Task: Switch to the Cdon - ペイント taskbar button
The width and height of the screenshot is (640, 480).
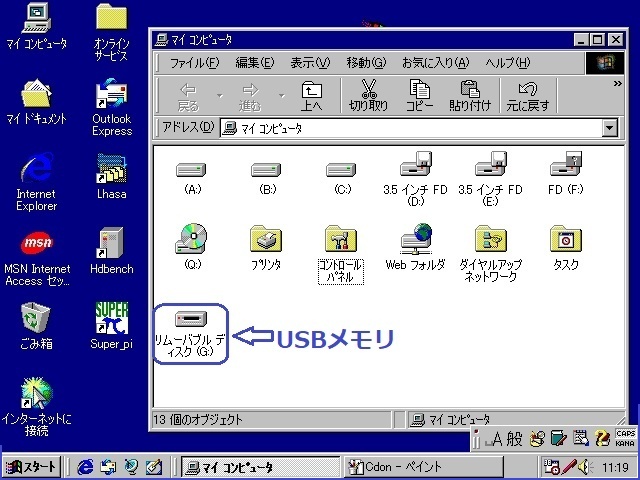Action: pyautogui.click(x=424, y=467)
